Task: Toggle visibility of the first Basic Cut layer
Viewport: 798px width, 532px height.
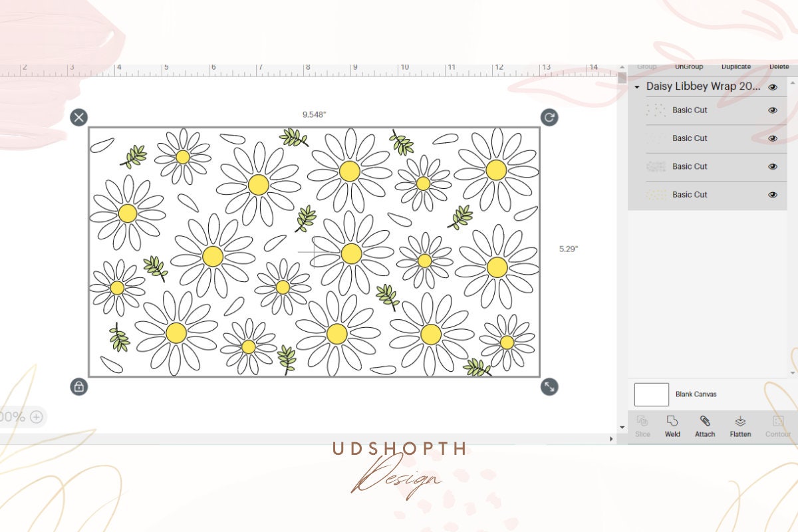Action: coord(773,110)
